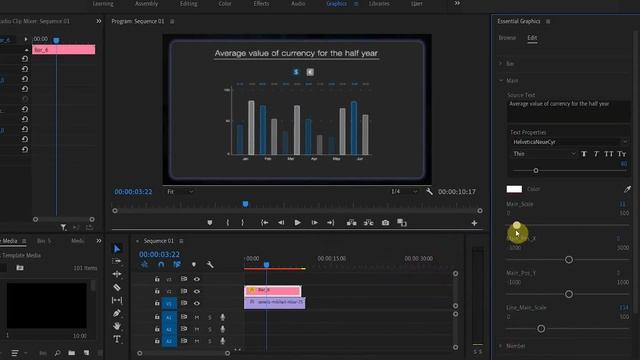
Task: Go to Out point
Action: pyautogui.click(x=331, y=222)
